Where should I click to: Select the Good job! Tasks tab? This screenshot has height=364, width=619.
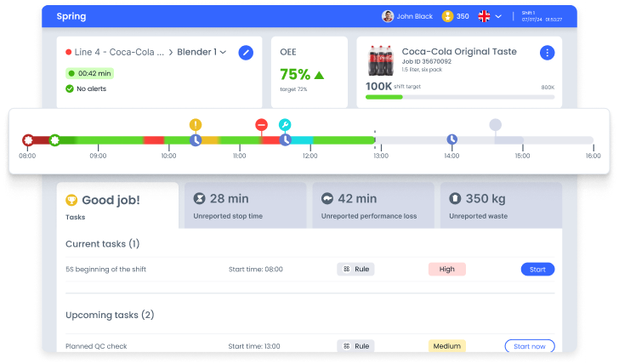[117, 205]
